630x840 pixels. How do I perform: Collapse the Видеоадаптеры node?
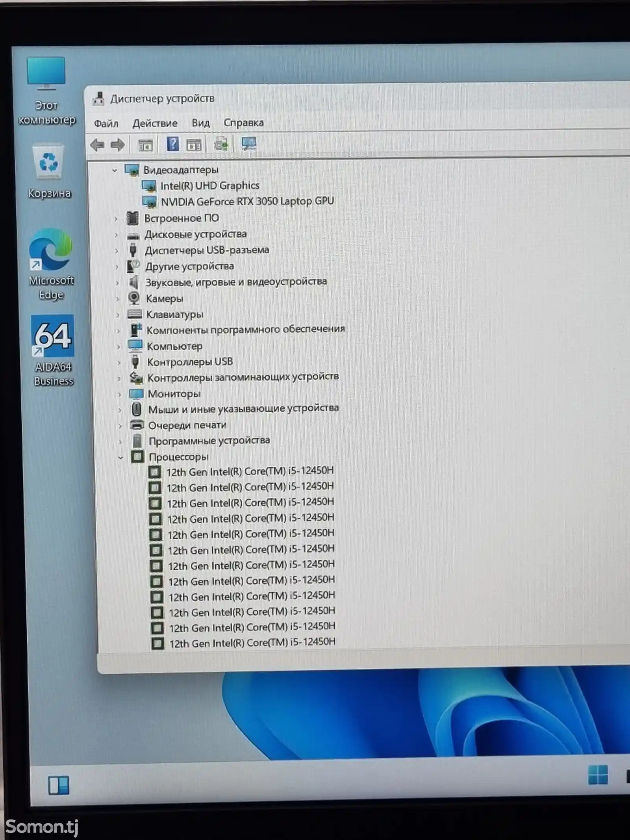(x=115, y=171)
